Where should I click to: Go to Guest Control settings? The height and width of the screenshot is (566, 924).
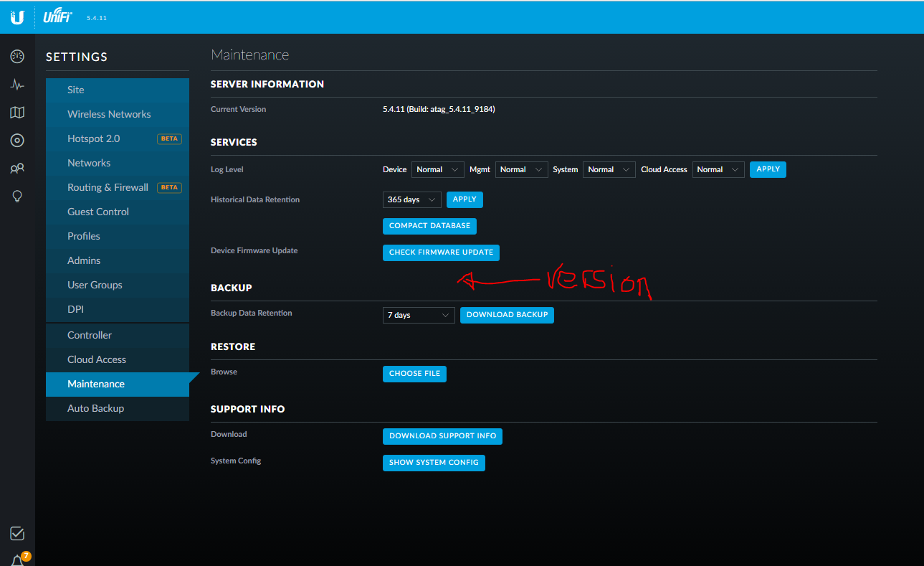[x=98, y=212]
